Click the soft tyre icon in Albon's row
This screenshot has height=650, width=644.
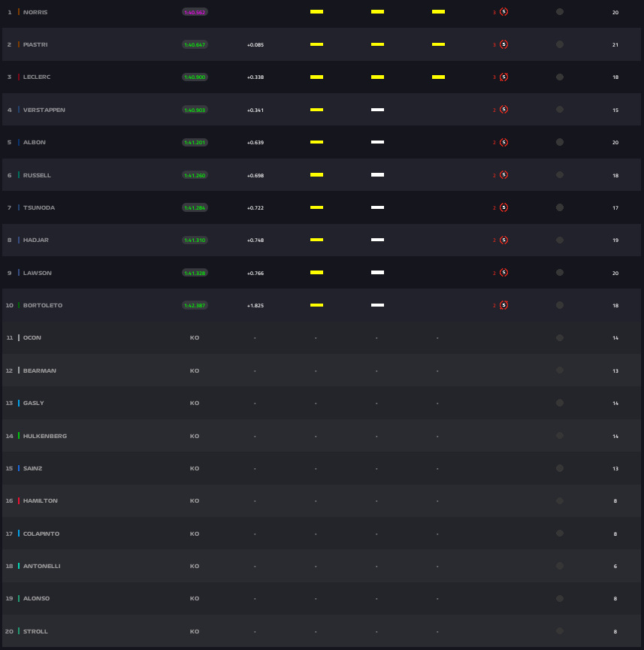tap(503, 142)
